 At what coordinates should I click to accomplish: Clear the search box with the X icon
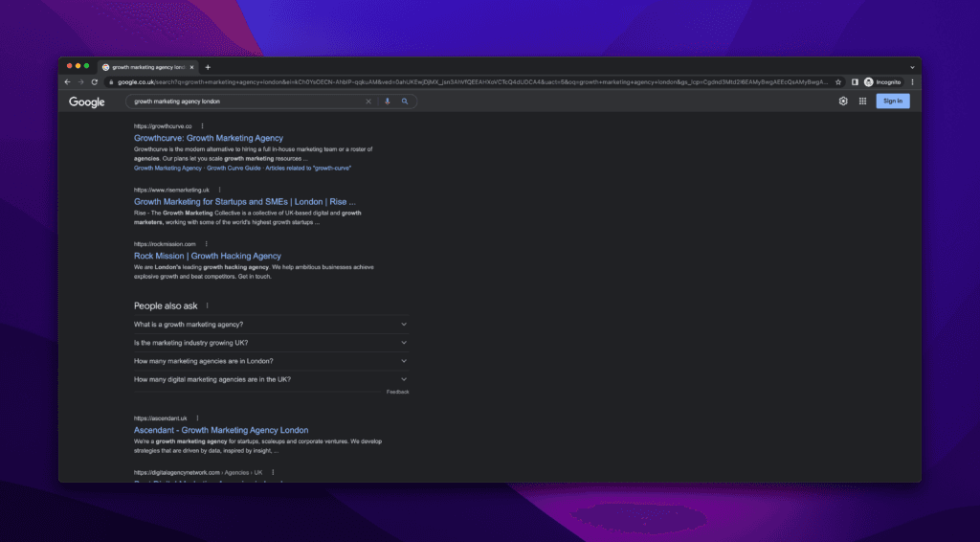pyautogui.click(x=368, y=102)
